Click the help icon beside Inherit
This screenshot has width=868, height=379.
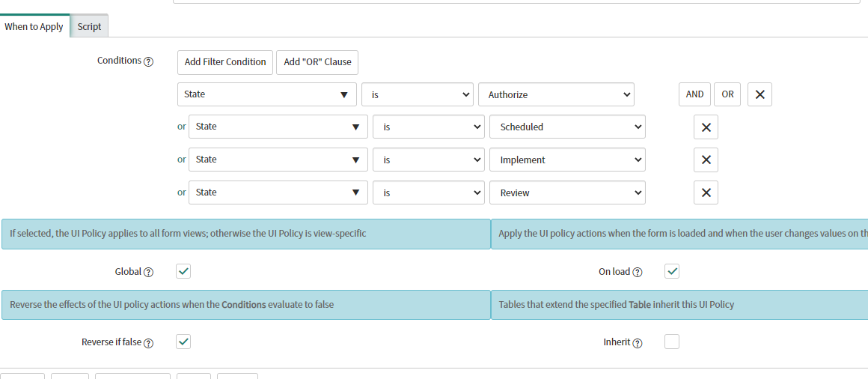pos(638,343)
